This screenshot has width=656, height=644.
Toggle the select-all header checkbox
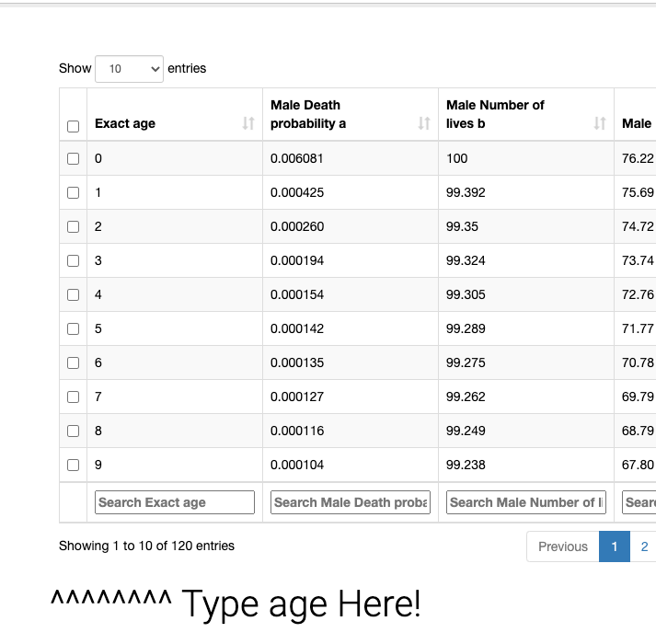tap(74, 126)
